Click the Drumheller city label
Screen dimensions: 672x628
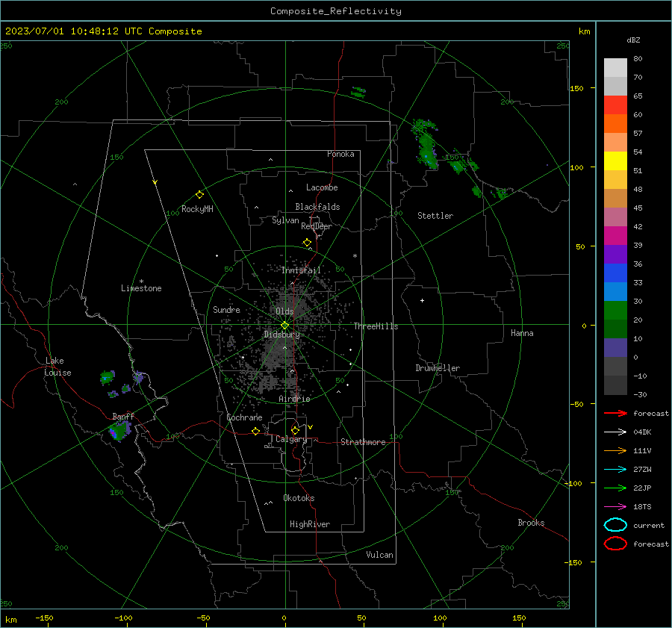pyautogui.click(x=438, y=368)
